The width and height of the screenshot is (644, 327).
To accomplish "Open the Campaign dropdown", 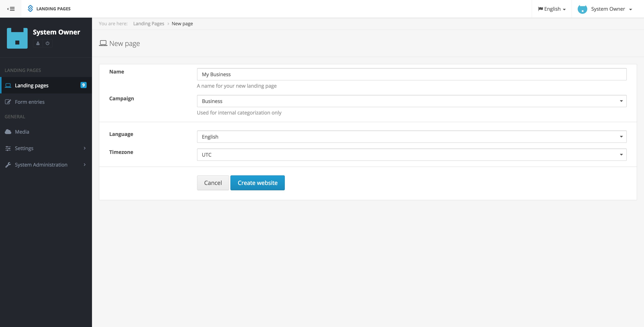I will (412, 101).
